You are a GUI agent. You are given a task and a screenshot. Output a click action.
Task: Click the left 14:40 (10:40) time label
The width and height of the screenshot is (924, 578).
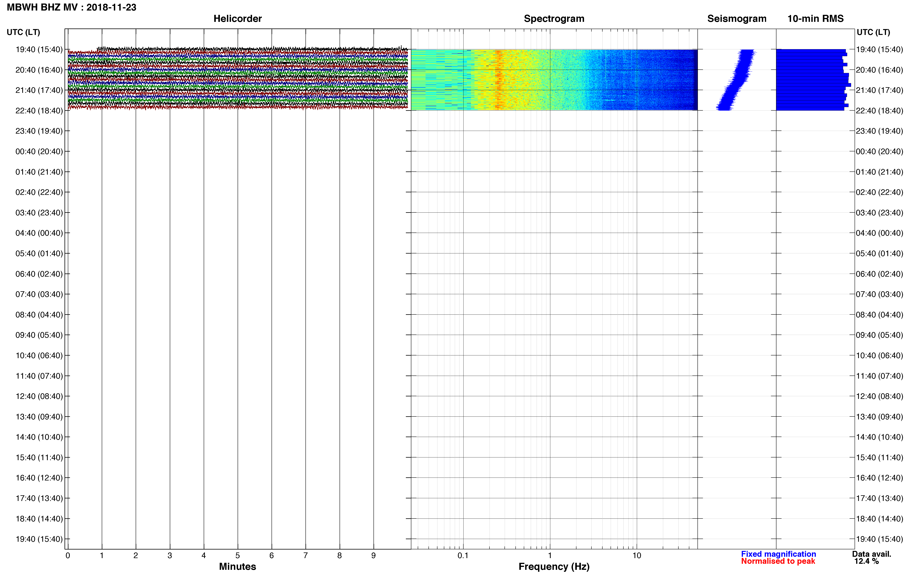coord(39,437)
